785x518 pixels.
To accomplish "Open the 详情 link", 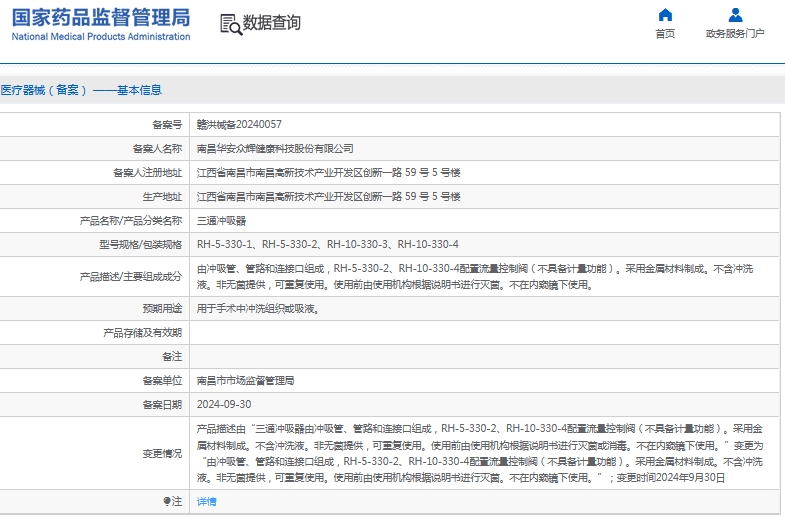I will click(x=206, y=501).
